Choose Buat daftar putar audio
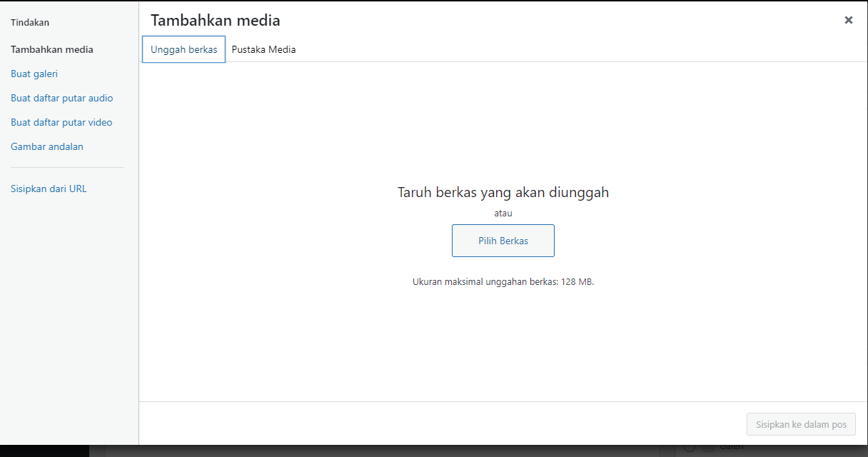868x457 pixels. [61, 98]
